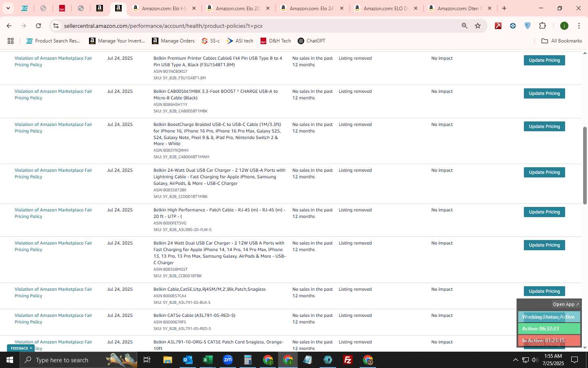Switch to the Amazon.com: Elo I-S tab

[164, 8]
